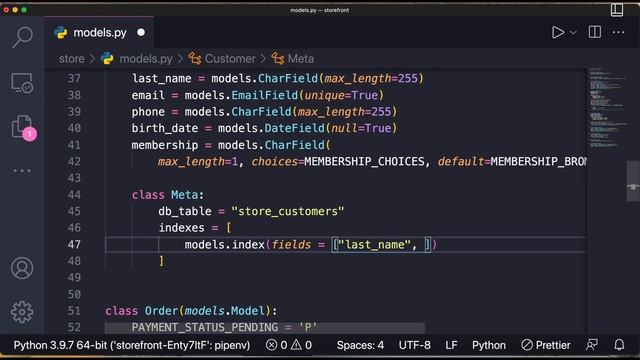Open the Manage gear icon

tap(22, 312)
